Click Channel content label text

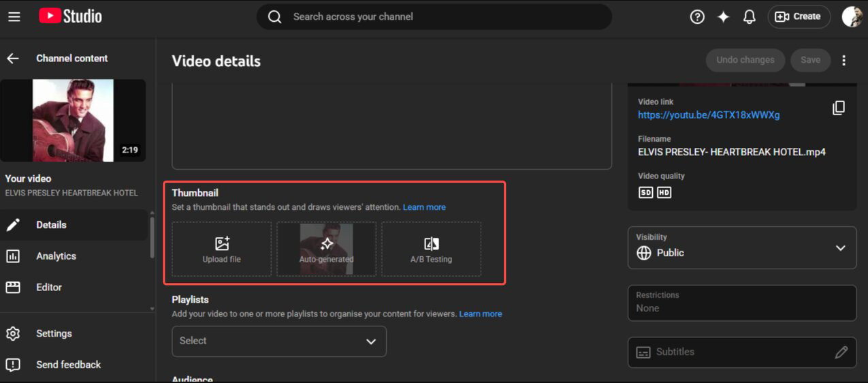click(72, 59)
